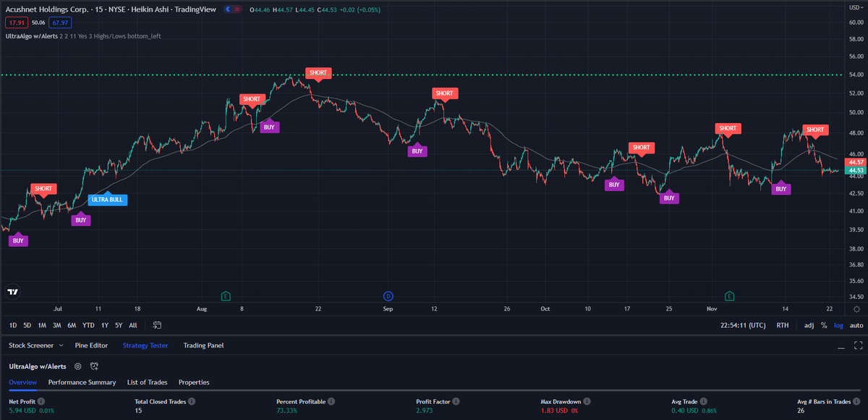The width and height of the screenshot is (868, 420).
Task: Select the Properties tab
Action: click(x=194, y=382)
